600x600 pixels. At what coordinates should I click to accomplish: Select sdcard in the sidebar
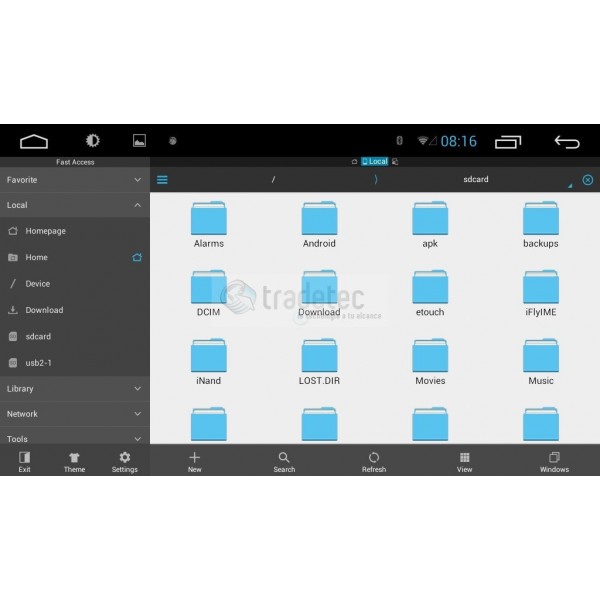pyautogui.click(x=38, y=337)
